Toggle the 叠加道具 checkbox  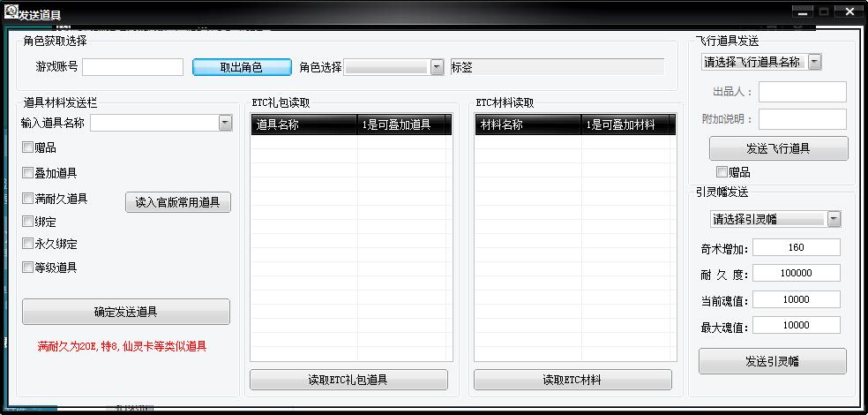(x=28, y=173)
